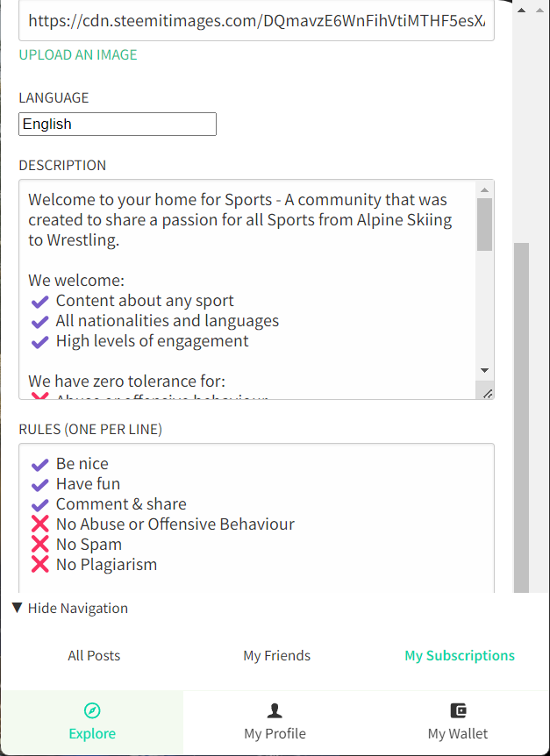Click checkmark next to Content about any sport
The width and height of the screenshot is (550, 756).
pyautogui.click(x=39, y=302)
